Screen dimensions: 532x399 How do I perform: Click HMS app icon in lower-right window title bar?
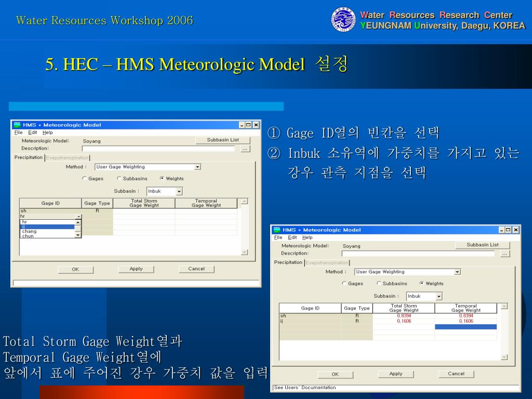[277, 230]
